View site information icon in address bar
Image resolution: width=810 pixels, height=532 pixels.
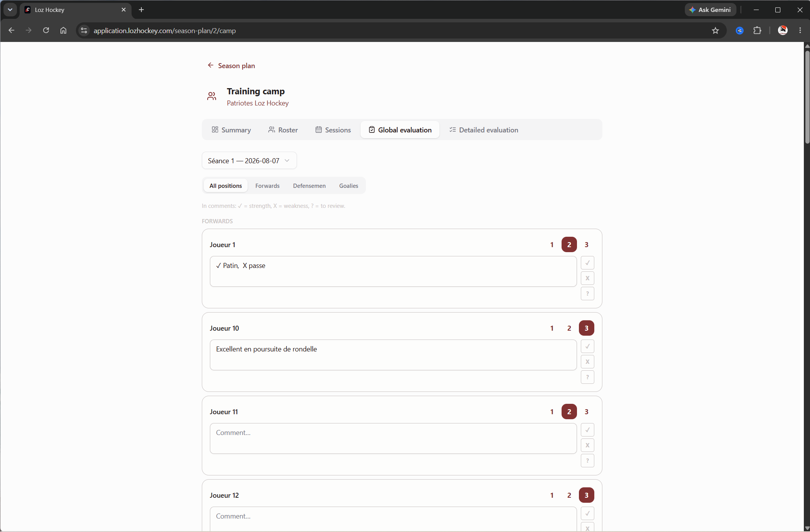click(84, 30)
